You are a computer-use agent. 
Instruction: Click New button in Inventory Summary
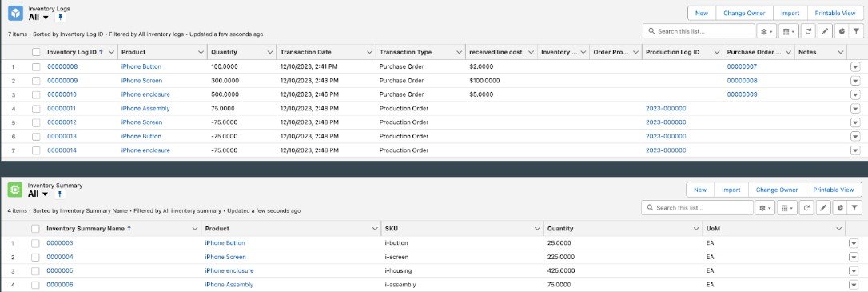click(700, 190)
